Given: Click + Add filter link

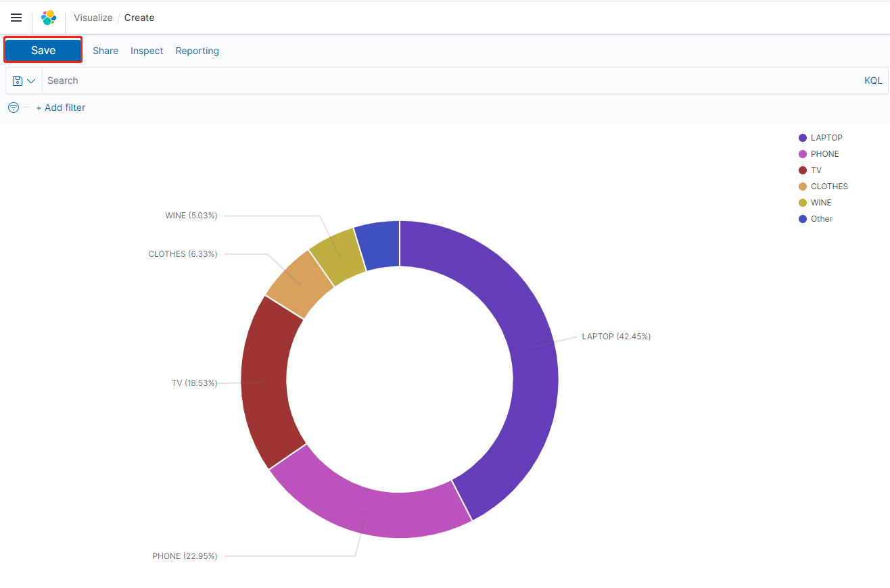Looking at the screenshot, I should (61, 107).
